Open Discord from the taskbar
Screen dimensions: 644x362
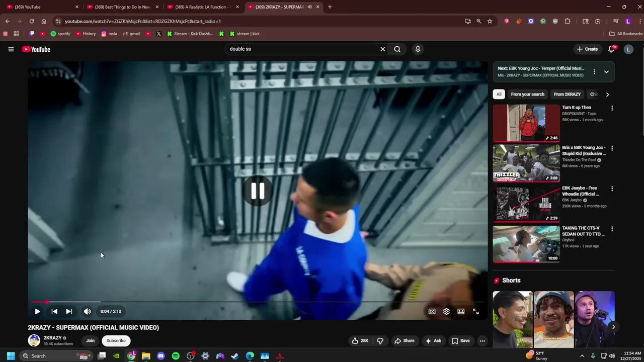coord(161,356)
